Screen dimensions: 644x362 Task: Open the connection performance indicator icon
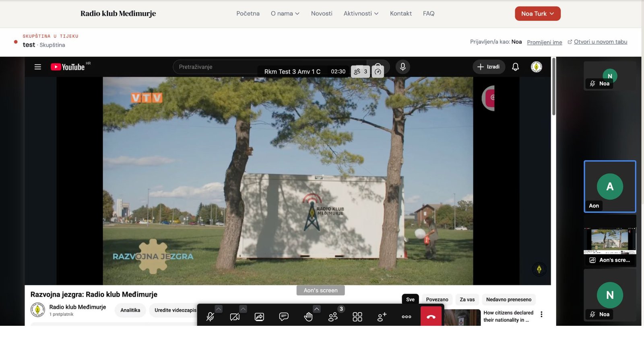[378, 72]
